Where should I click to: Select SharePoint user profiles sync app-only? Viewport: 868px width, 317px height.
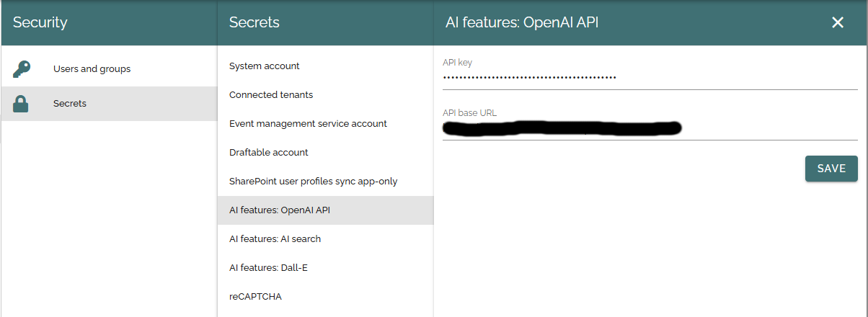click(326, 182)
